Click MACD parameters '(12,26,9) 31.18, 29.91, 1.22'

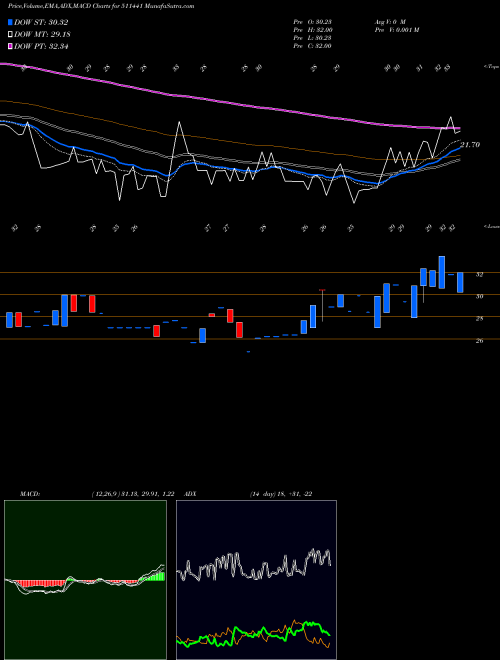pos(133,494)
